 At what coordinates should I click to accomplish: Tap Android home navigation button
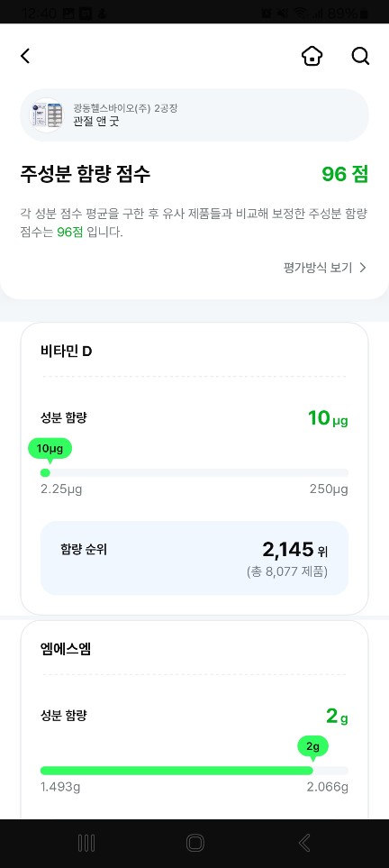click(x=194, y=843)
